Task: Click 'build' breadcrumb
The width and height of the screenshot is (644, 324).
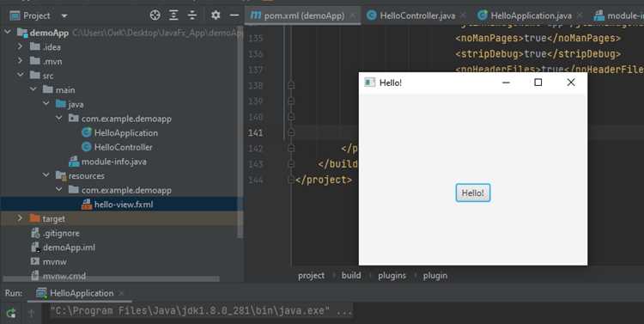Action: tap(351, 276)
